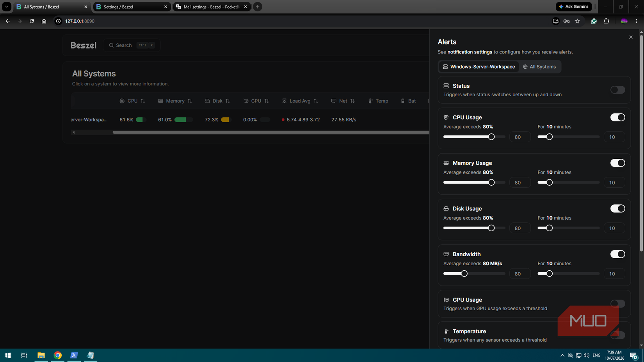Viewport: 644px width, 362px height.
Task: Switch to Windows-Server-Workspace tab
Action: [x=479, y=67]
